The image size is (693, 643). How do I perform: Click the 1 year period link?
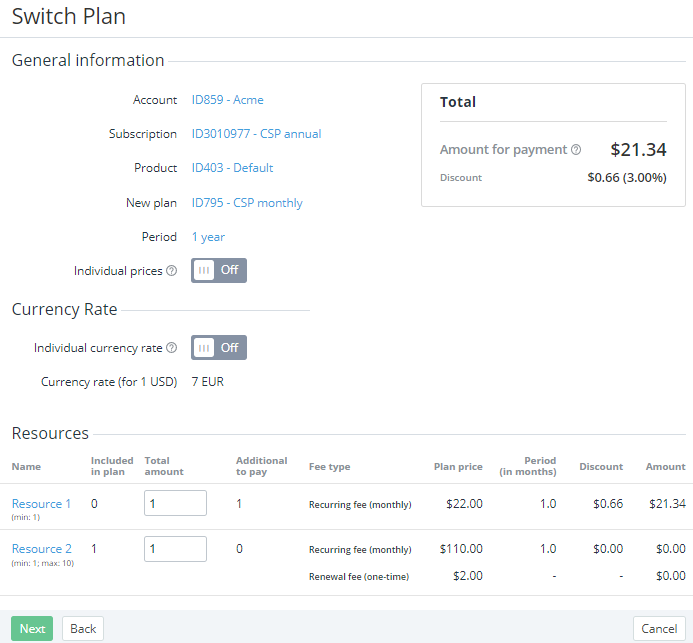click(x=208, y=237)
